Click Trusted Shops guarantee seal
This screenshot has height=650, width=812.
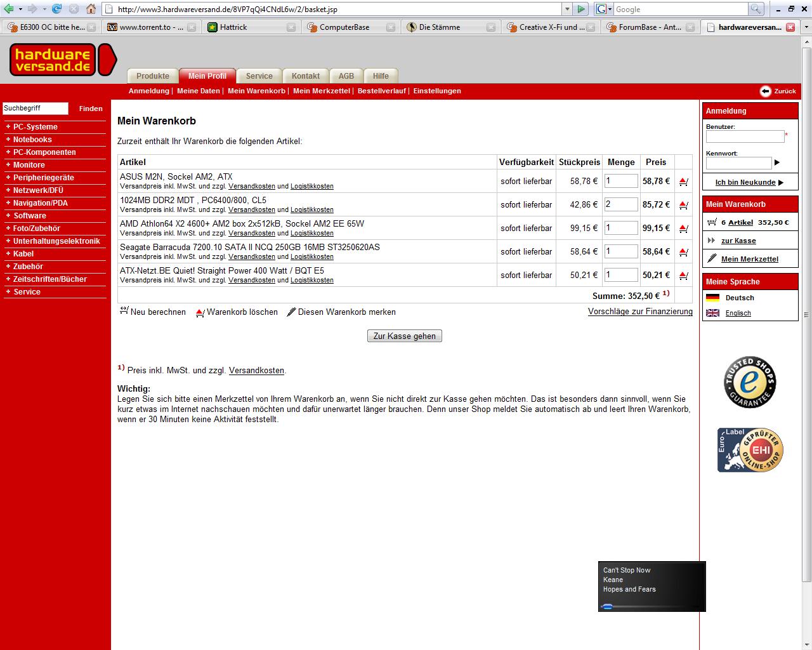coord(750,382)
